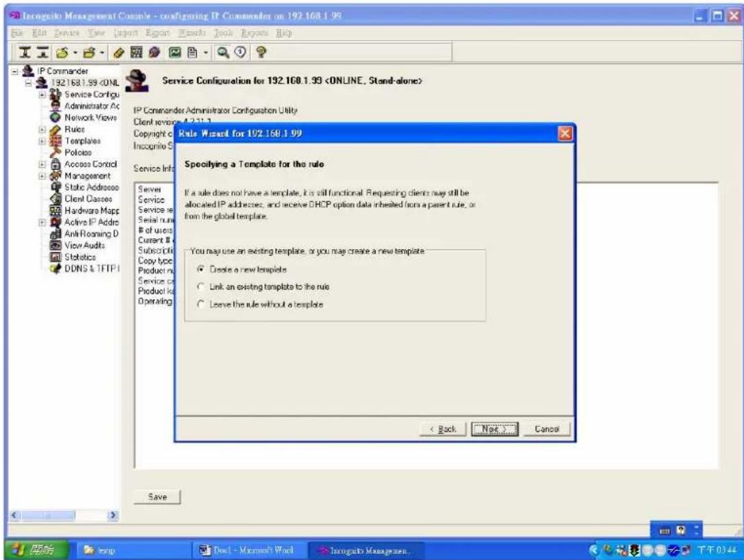Expand the Access Control tree node

42,164
